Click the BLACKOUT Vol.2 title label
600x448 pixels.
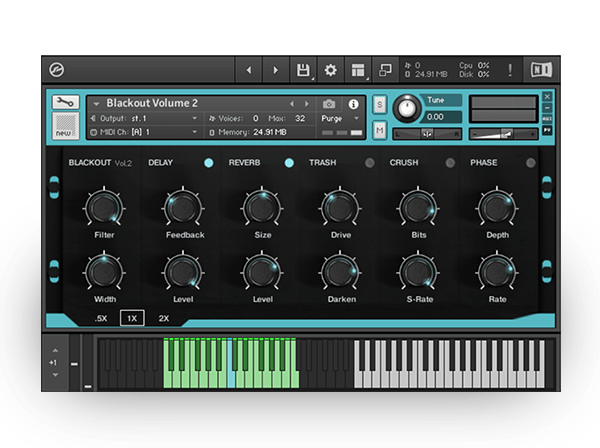click(100, 163)
